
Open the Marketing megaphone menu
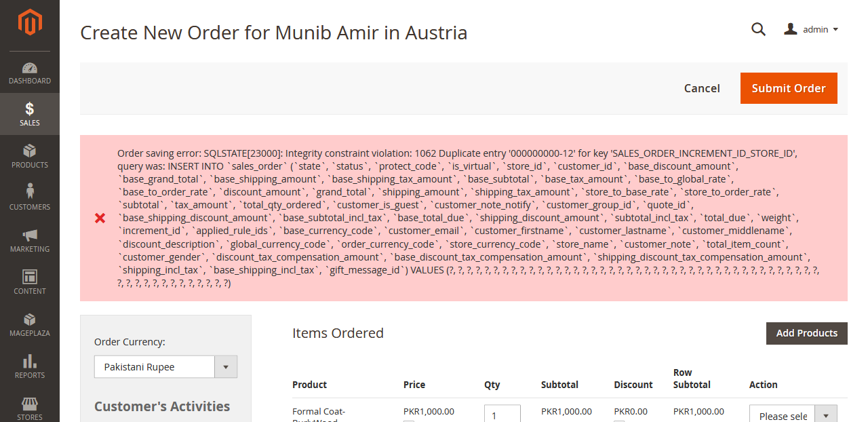[x=30, y=240]
